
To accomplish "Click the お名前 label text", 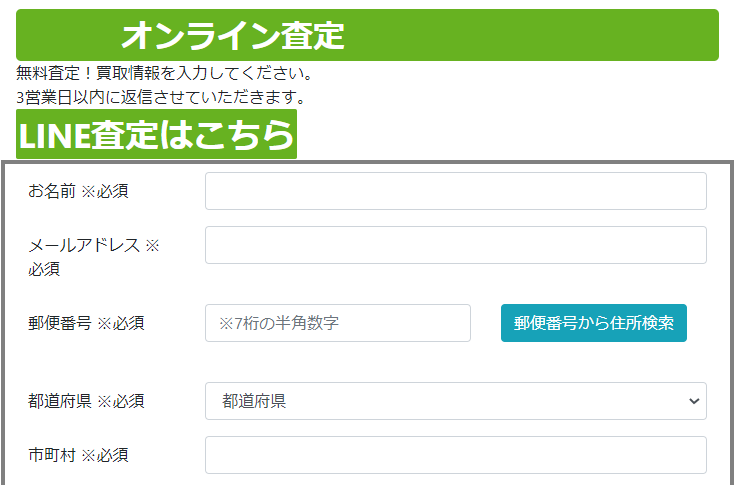I will click(x=52, y=191).
